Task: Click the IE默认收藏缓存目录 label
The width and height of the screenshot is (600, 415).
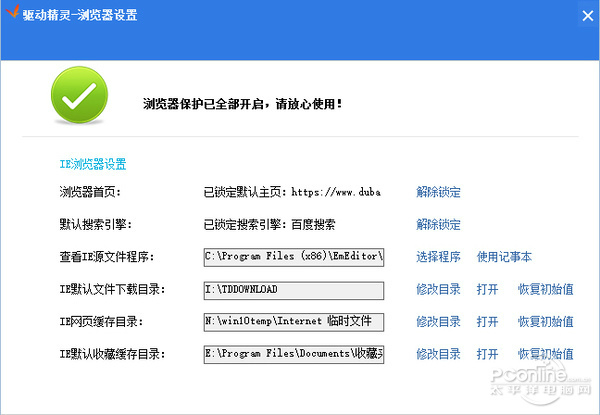Action: coord(112,354)
